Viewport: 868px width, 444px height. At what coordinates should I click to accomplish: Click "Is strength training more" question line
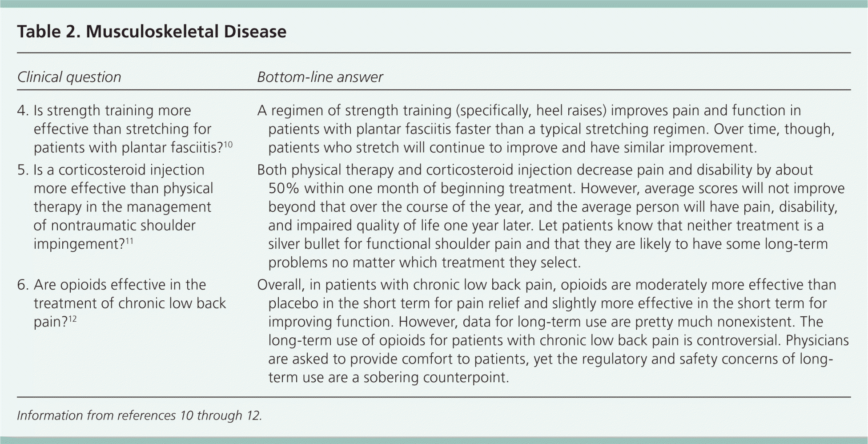[x=112, y=110]
